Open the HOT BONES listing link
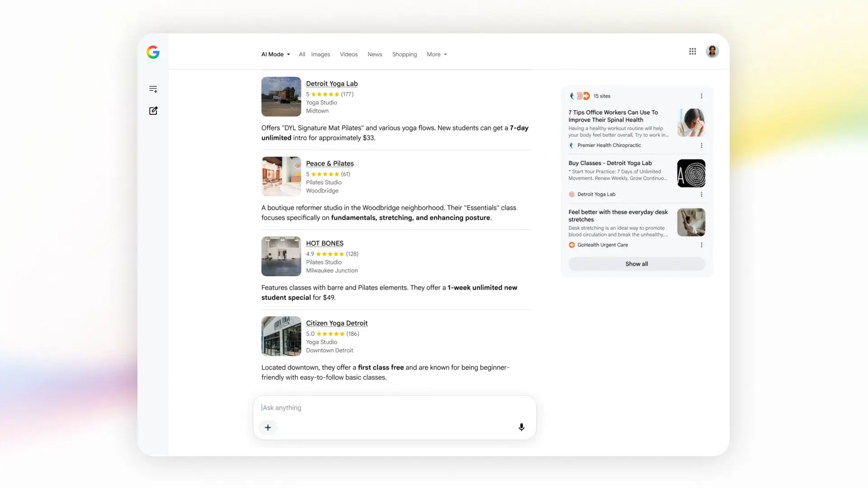 pyautogui.click(x=325, y=243)
